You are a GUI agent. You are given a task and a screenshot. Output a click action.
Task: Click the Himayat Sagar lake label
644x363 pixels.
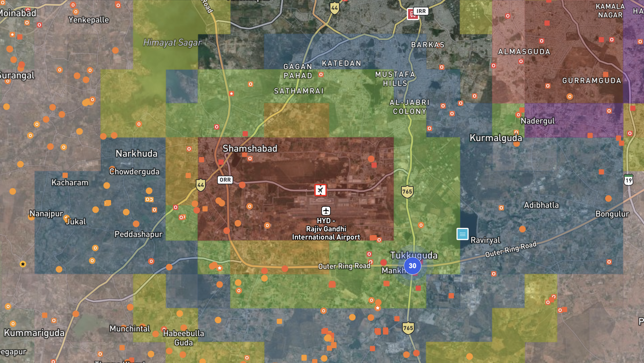tap(172, 43)
